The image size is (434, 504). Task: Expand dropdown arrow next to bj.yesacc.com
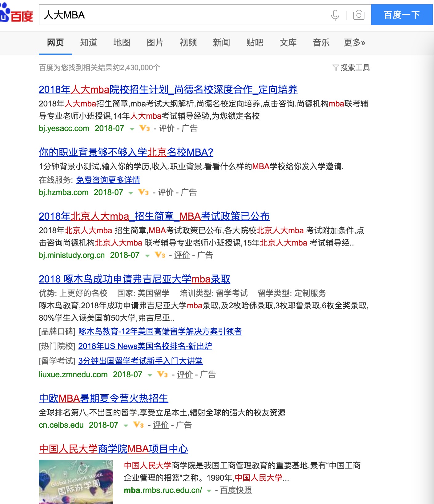(x=132, y=129)
